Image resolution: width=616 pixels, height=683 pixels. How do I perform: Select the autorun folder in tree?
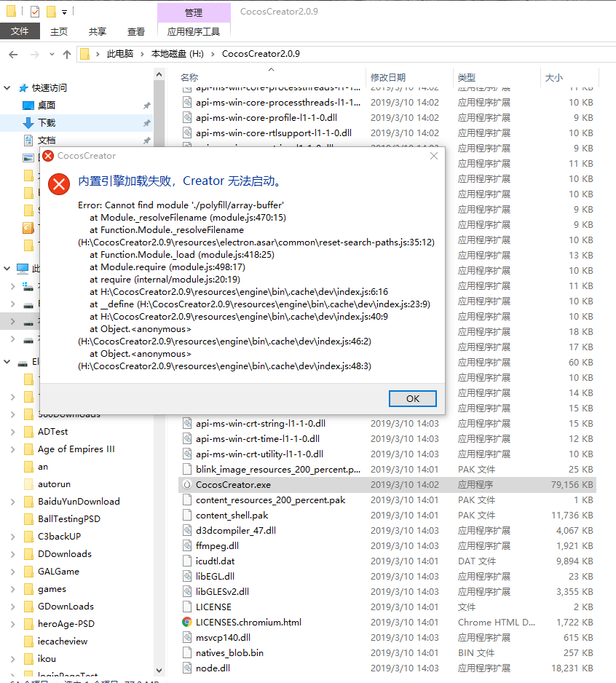54,484
